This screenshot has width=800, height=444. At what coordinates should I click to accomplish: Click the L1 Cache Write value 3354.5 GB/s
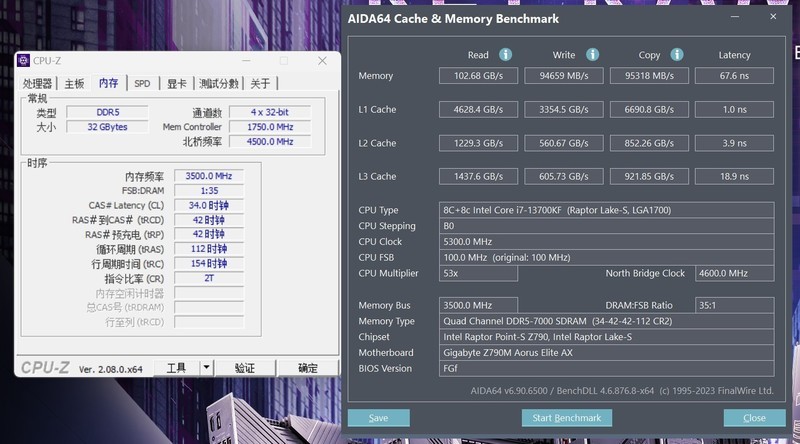click(x=564, y=109)
